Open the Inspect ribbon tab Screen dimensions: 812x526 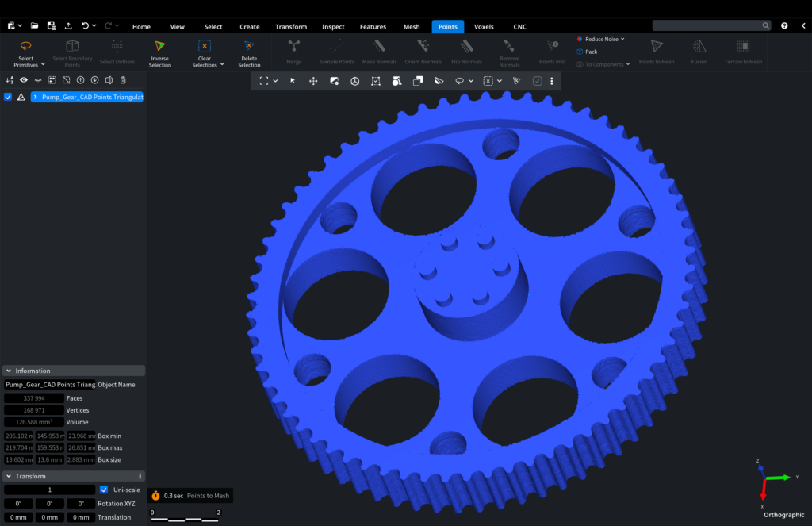(x=333, y=27)
